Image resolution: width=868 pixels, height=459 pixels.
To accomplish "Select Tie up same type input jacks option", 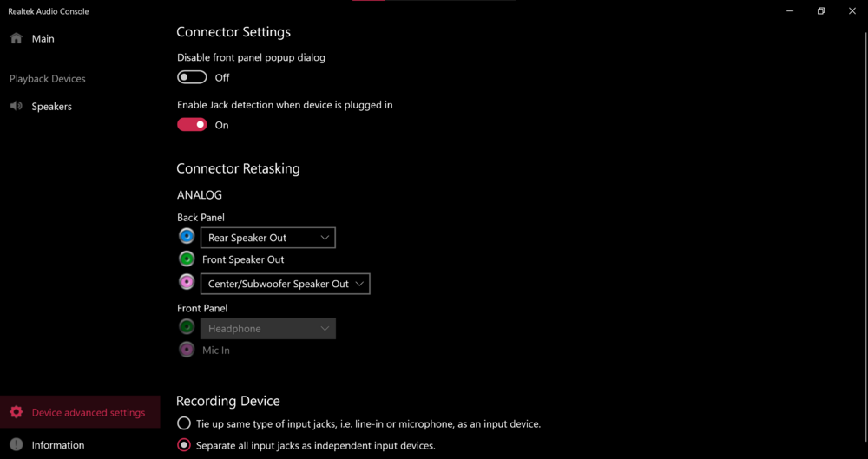I will tap(184, 423).
